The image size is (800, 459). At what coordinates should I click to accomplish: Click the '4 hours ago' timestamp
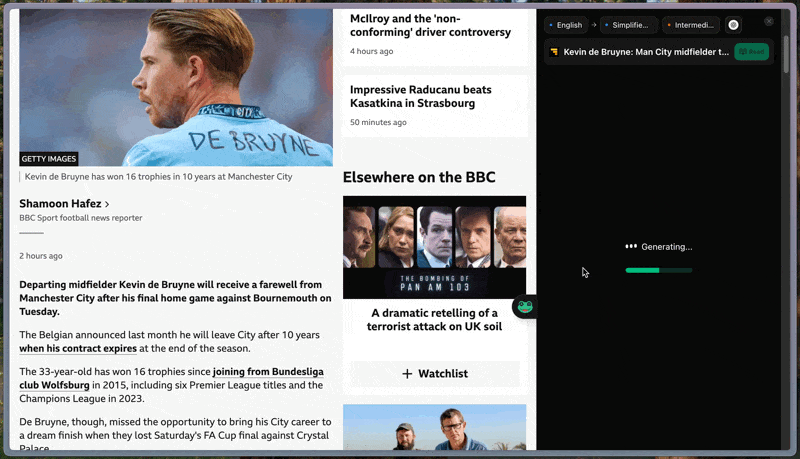click(x=371, y=51)
